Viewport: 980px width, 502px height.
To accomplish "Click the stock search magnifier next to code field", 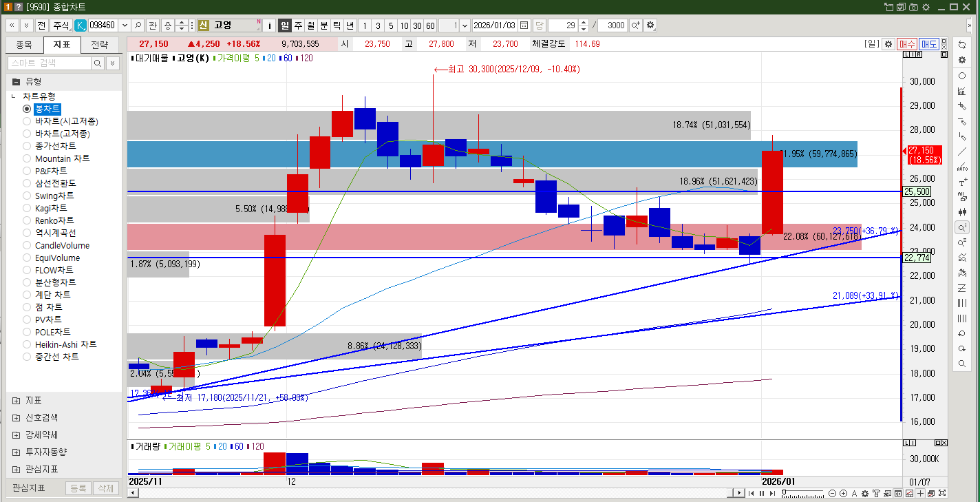I will pos(138,25).
